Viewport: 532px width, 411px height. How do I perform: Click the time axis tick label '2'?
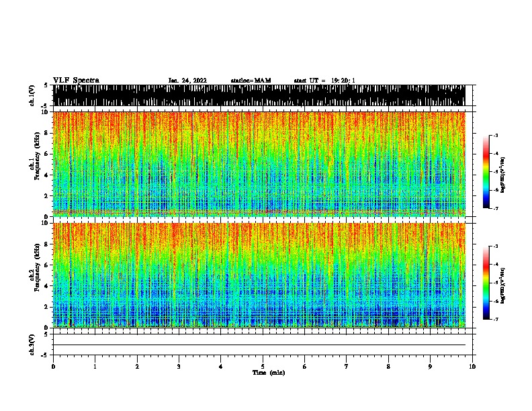(x=137, y=366)
